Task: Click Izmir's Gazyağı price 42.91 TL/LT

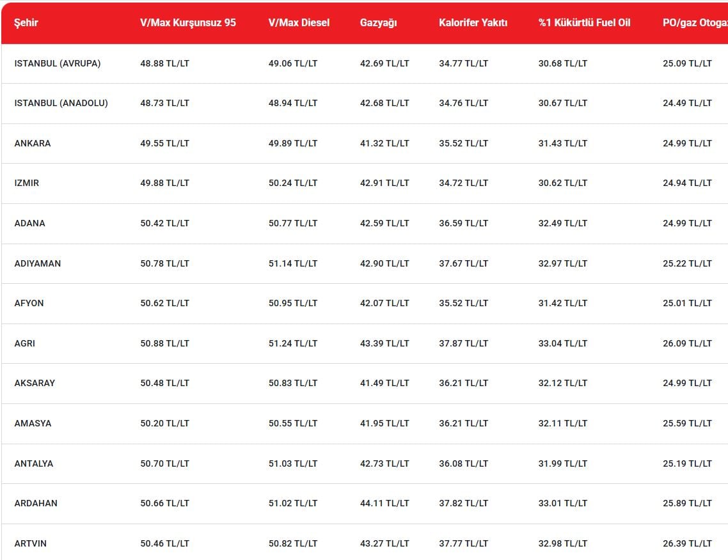Action: pos(385,183)
